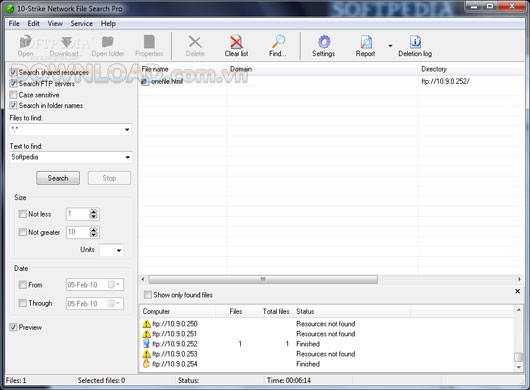Click up arrow of computers list scrollbar
Screen dimensions: 530x390
519,309
